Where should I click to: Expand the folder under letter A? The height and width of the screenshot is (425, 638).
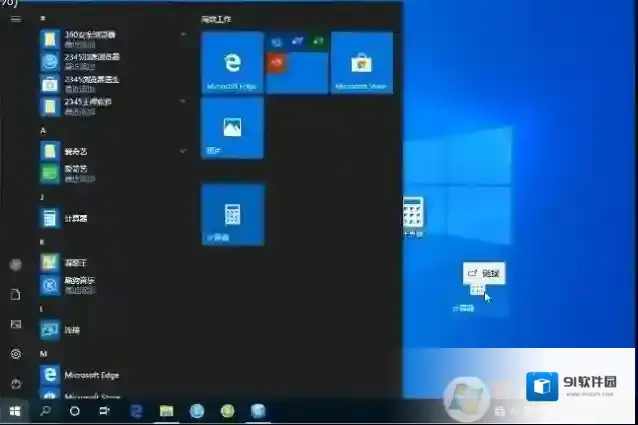coord(183,150)
